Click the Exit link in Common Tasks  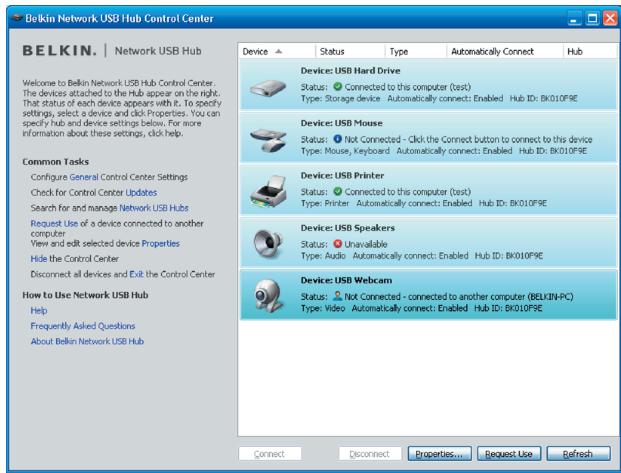(x=136, y=274)
